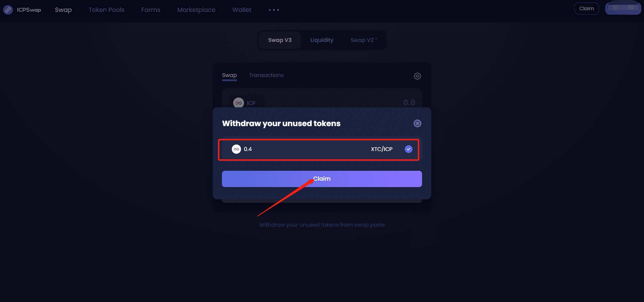
Task: Switch to the Liquidity tab
Action: pyautogui.click(x=322, y=40)
